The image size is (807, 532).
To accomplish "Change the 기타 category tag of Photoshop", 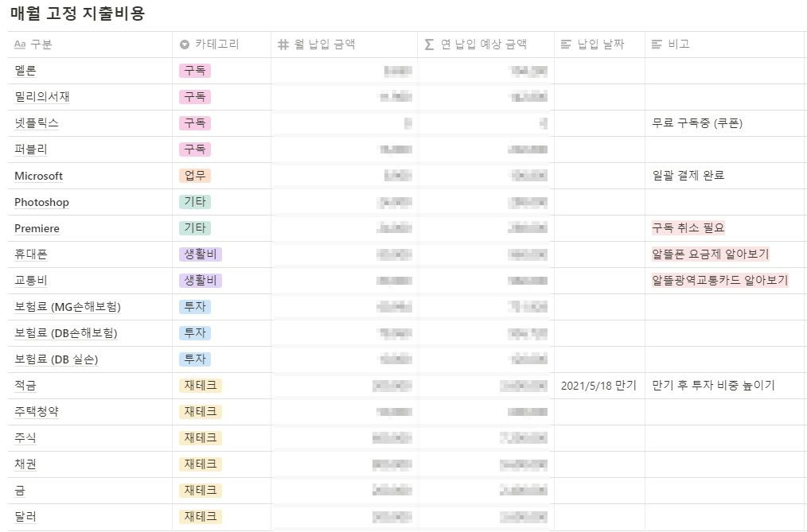I will (195, 201).
